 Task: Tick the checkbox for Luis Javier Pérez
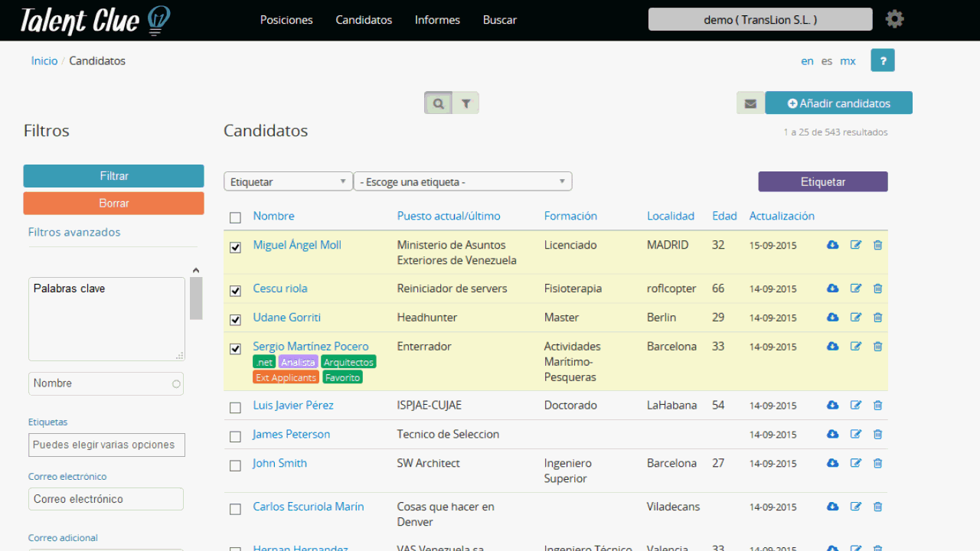tap(236, 407)
